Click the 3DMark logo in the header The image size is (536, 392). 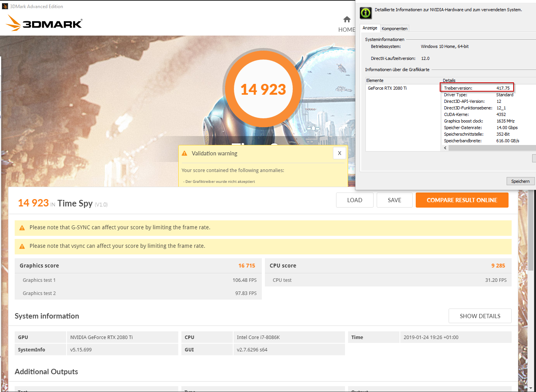point(44,23)
